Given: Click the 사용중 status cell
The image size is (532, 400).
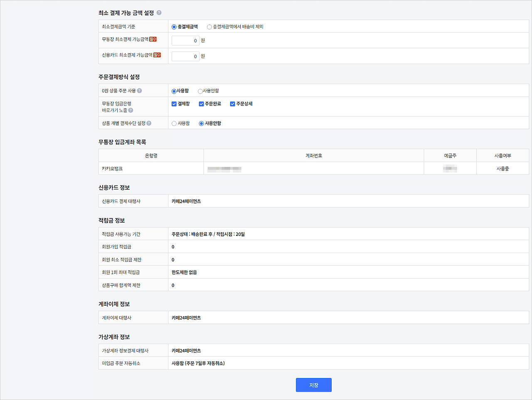Looking at the screenshot, I should 502,169.
